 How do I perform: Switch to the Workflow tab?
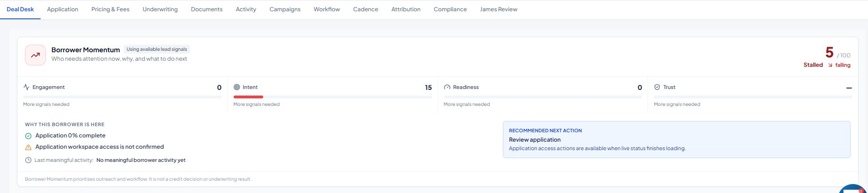pyautogui.click(x=327, y=9)
